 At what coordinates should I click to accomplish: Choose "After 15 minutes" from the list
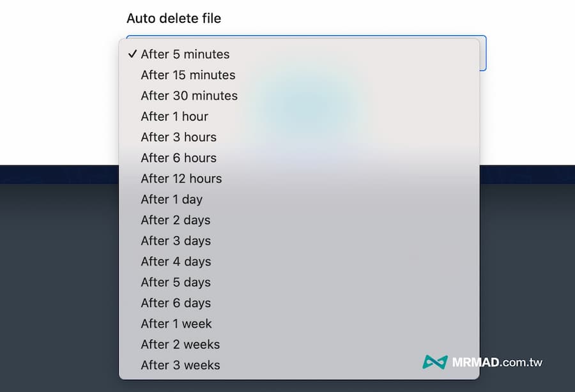(188, 75)
